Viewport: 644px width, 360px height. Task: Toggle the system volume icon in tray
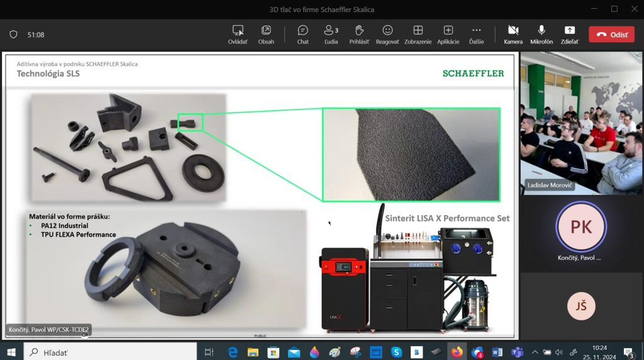pyautogui.click(x=560, y=352)
